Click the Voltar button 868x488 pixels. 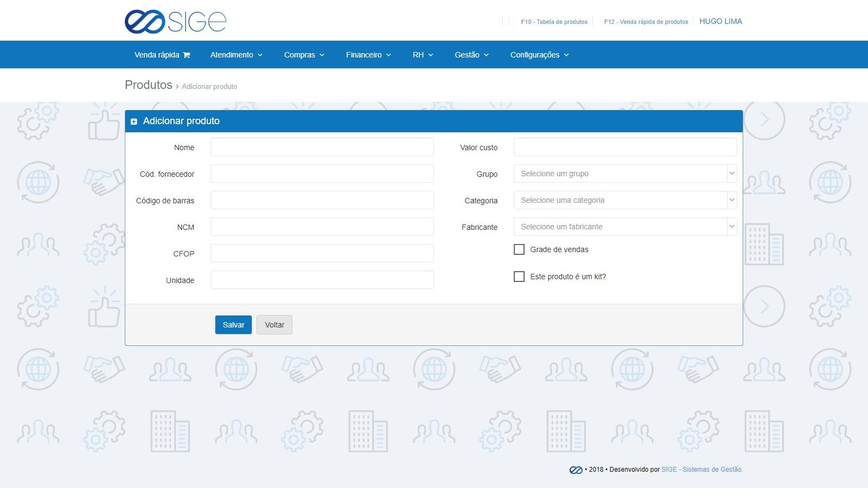pos(275,325)
